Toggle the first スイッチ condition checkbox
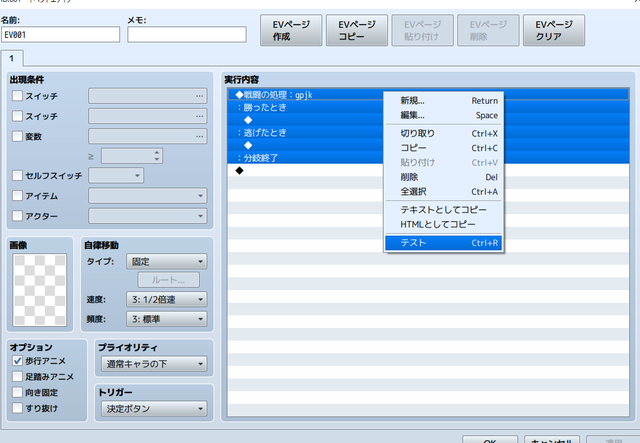 click(x=17, y=96)
